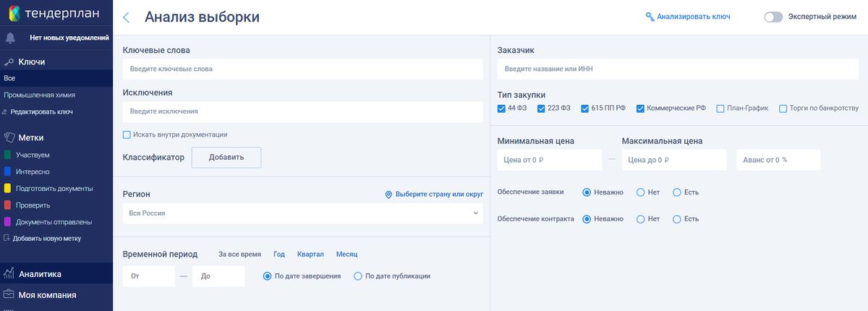Set Обеспечение контракта to Есть
868x311 pixels.
tap(677, 218)
